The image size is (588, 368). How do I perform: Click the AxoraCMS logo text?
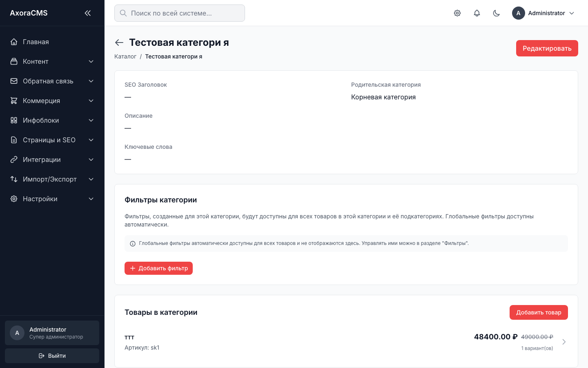pos(29,13)
